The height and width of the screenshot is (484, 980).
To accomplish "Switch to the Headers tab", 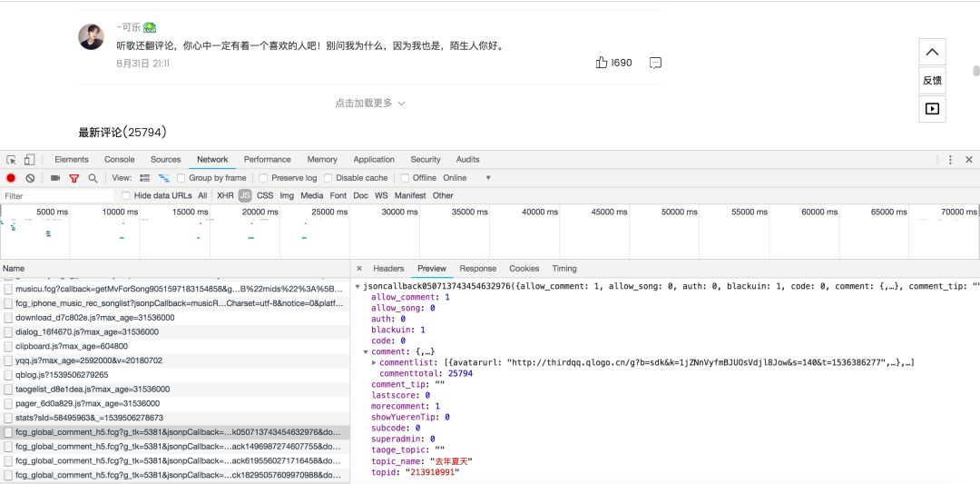I will (x=388, y=268).
